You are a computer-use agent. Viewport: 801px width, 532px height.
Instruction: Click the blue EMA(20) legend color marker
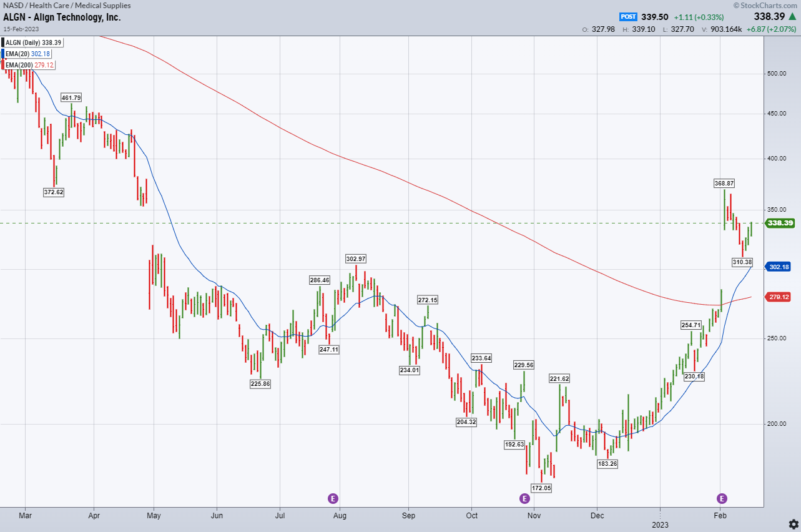tap(2, 54)
